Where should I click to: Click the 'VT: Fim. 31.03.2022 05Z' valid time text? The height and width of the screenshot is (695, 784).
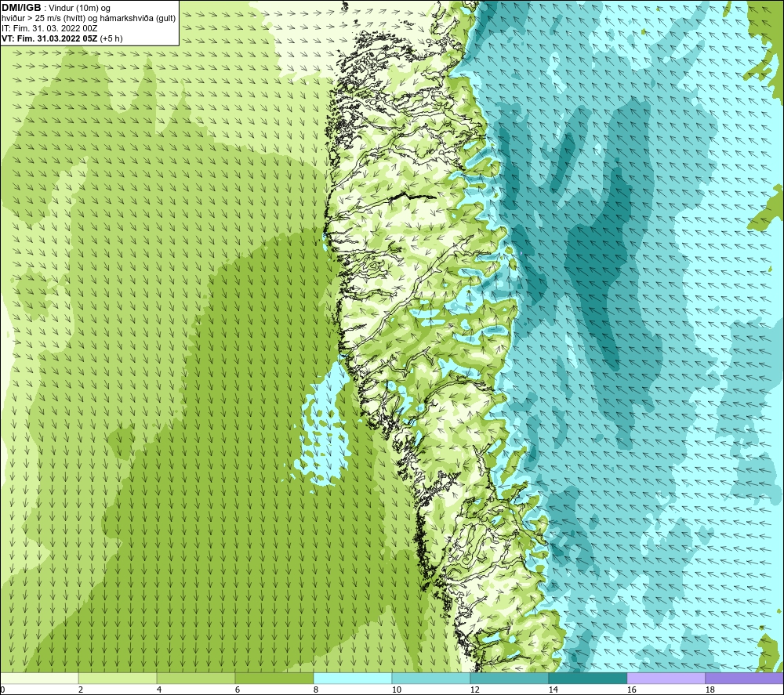tap(50, 38)
